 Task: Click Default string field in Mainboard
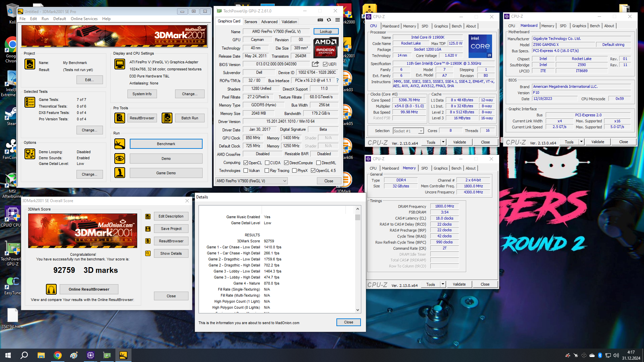(613, 45)
